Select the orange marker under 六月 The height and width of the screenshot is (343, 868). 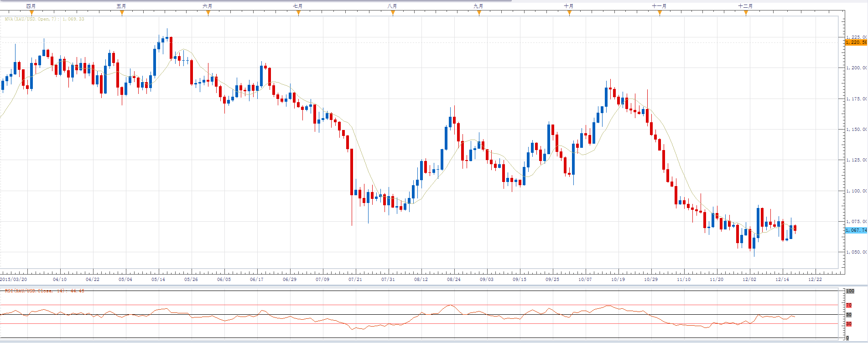208,13
